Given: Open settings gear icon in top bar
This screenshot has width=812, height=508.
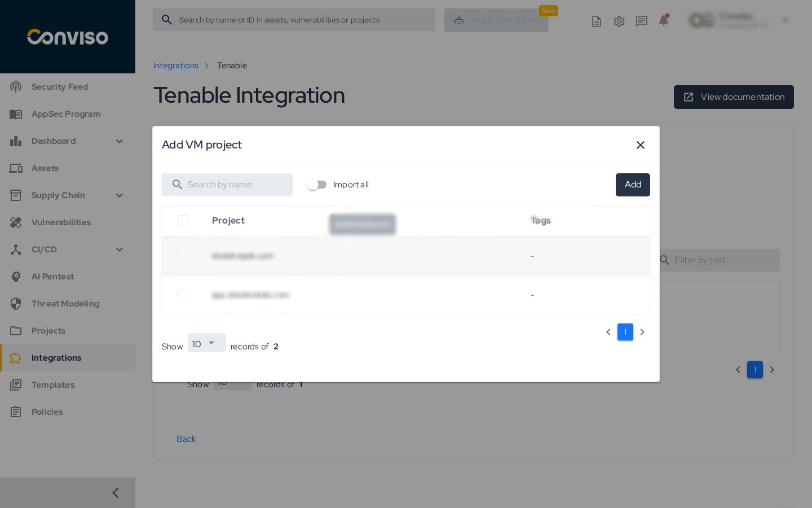Looking at the screenshot, I should pyautogui.click(x=619, y=21).
